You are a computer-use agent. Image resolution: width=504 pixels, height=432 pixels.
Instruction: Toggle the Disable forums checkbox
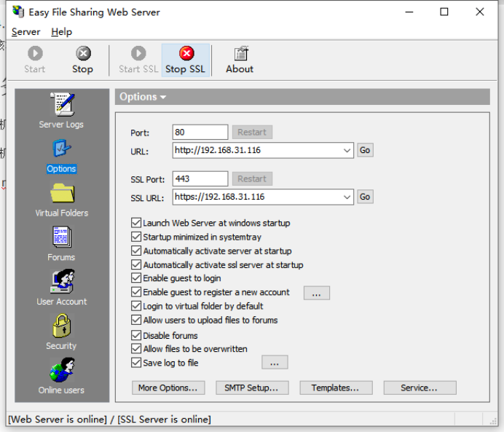[136, 335]
